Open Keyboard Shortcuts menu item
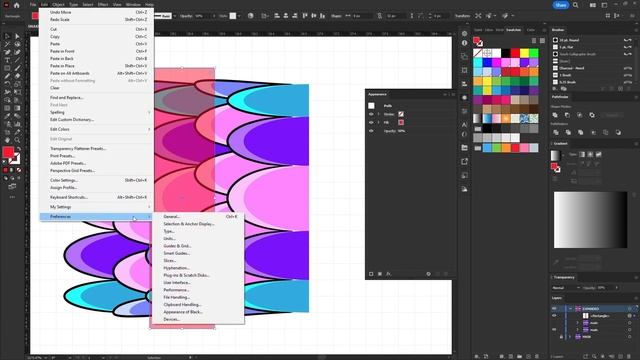The width and height of the screenshot is (640, 360). pos(97,198)
